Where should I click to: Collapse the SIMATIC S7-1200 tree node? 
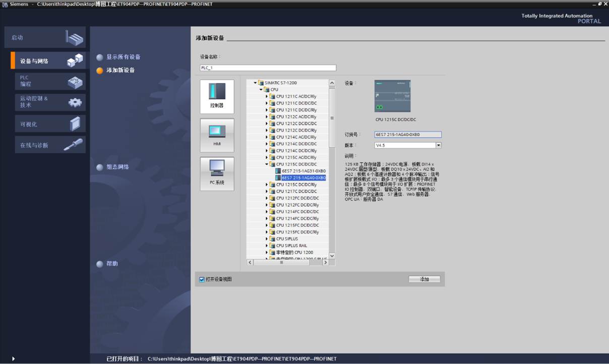(x=256, y=83)
